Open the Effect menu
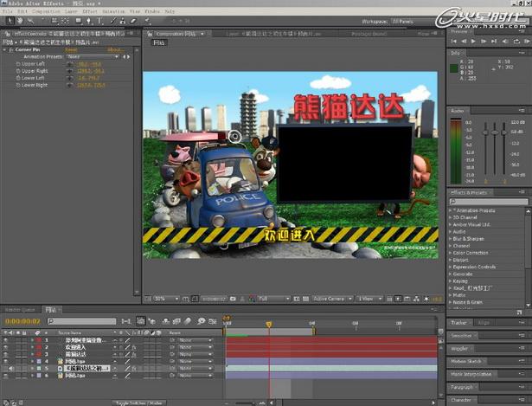 (90, 11)
